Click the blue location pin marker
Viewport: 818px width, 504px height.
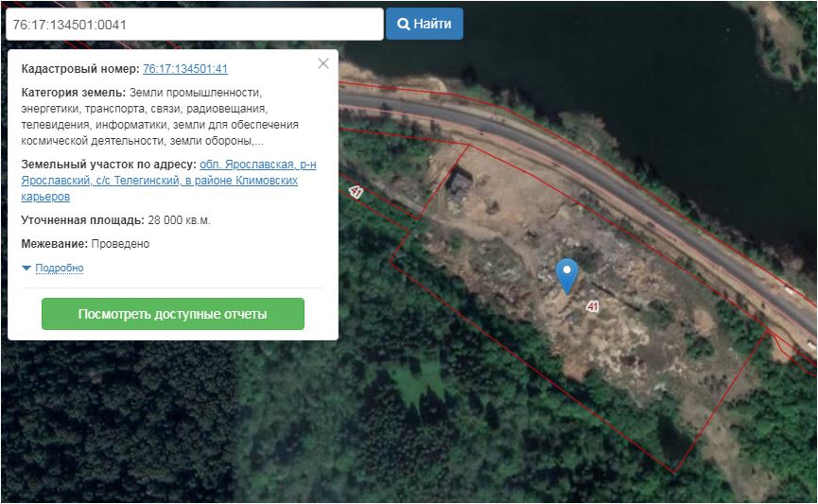coord(566,275)
